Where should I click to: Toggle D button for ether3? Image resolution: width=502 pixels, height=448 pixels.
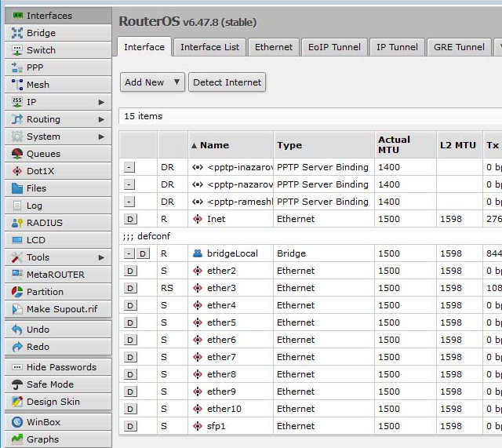pos(130,289)
